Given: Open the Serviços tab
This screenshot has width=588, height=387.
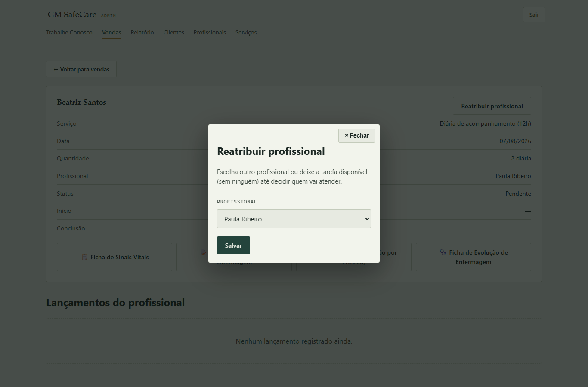Looking at the screenshot, I should click(246, 32).
